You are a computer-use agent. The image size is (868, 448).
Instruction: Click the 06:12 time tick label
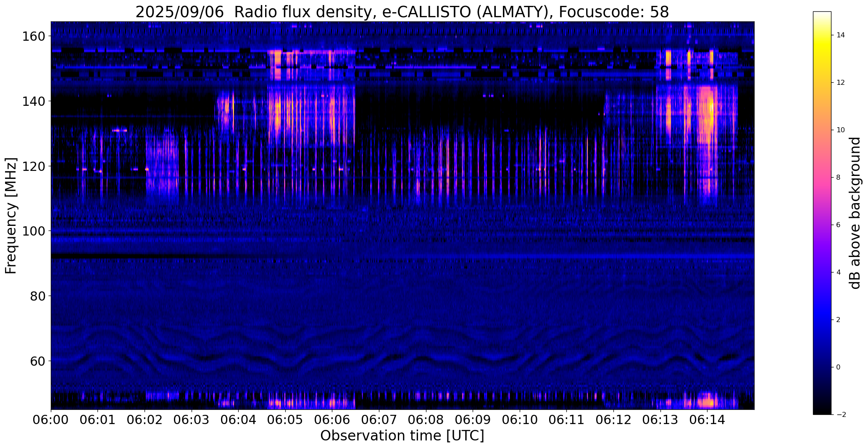pos(613,420)
